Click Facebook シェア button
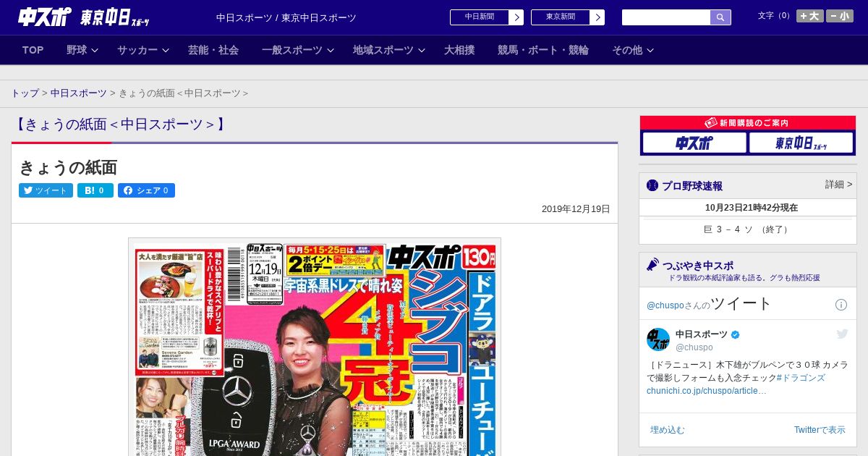Image resolution: width=868 pixels, height=456 pixels. pos(146,190)
